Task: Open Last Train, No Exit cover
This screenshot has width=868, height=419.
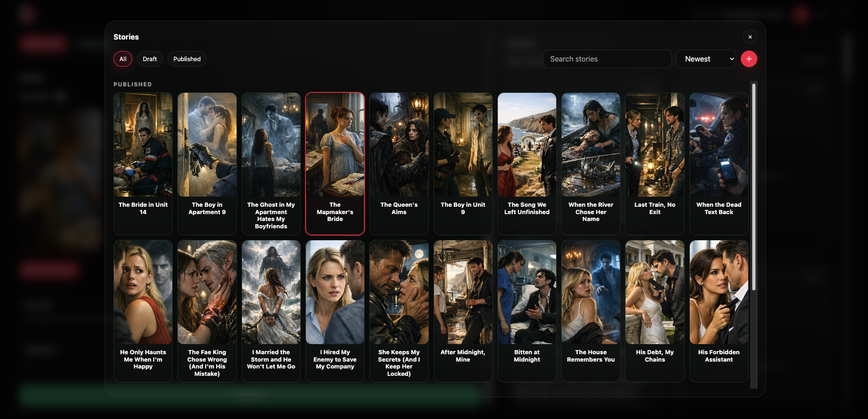Action: (x=655, y=145)
